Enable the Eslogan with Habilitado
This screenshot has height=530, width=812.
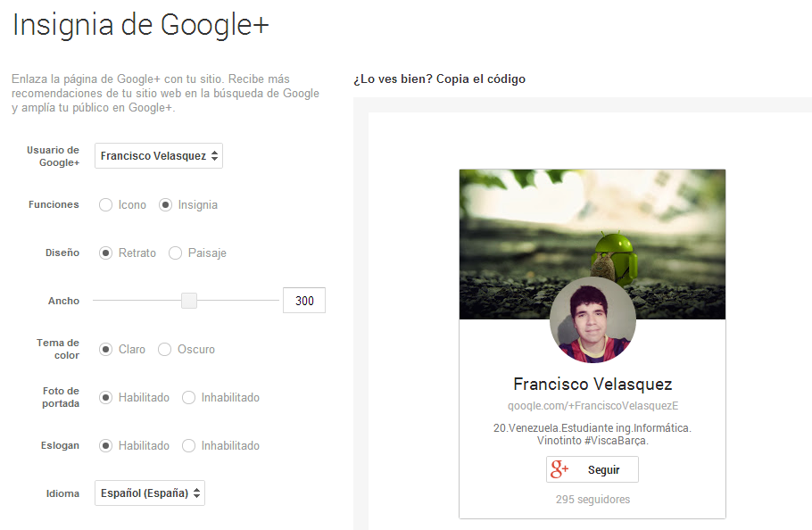106,445
